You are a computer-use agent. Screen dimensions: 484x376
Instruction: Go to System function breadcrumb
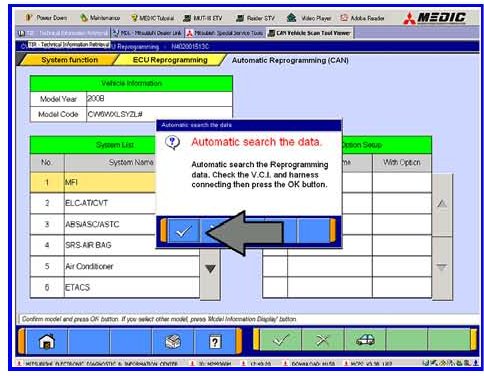pos(69,60)
